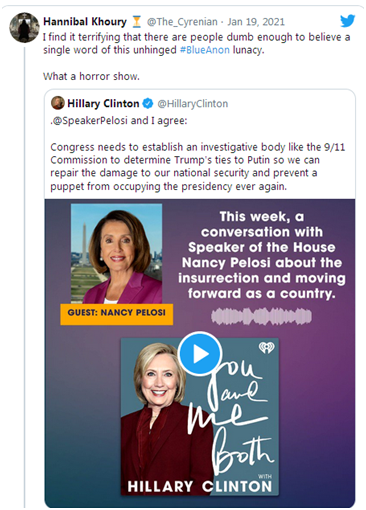Click the hourglass emoji next to name
Screen dimensions: 366x510
click(137, 22)
